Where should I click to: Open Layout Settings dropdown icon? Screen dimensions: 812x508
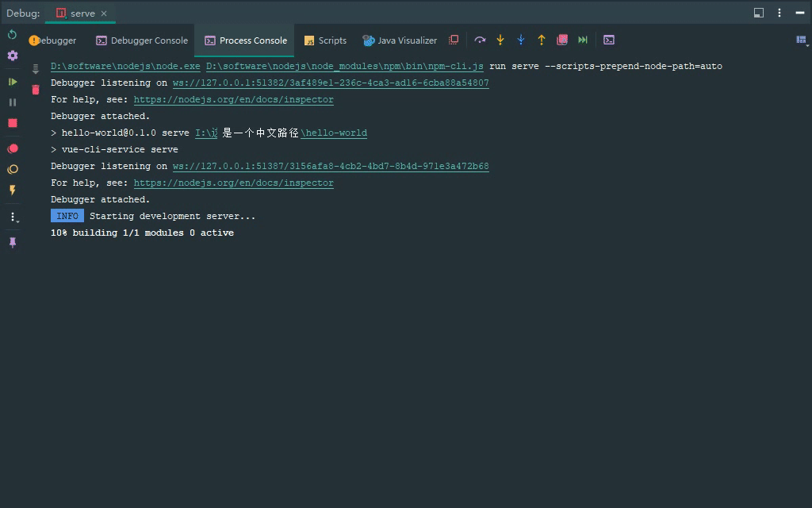click(802, 40)
